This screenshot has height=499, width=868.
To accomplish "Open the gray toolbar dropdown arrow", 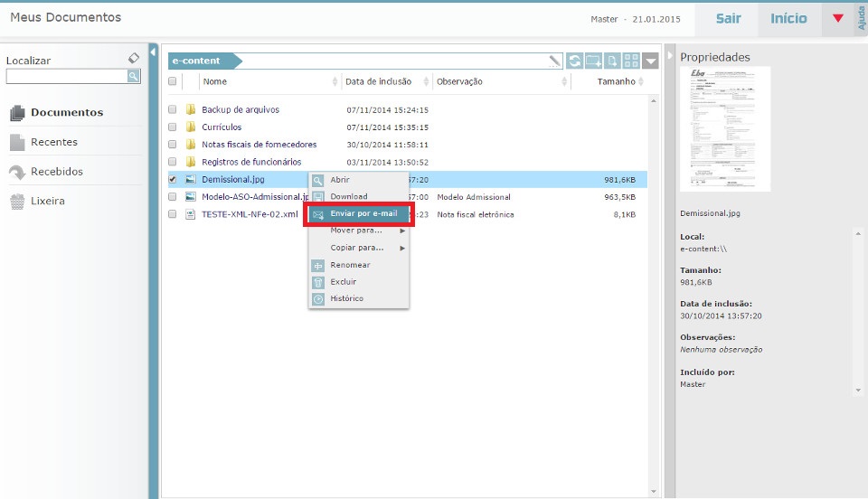I will [x=652, y=61].
